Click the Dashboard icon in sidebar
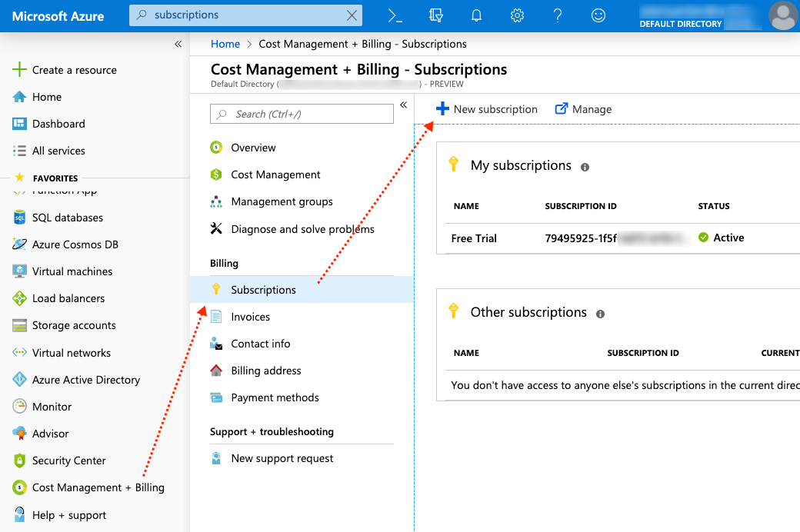 pyautogui.click(x=19, y=124)
